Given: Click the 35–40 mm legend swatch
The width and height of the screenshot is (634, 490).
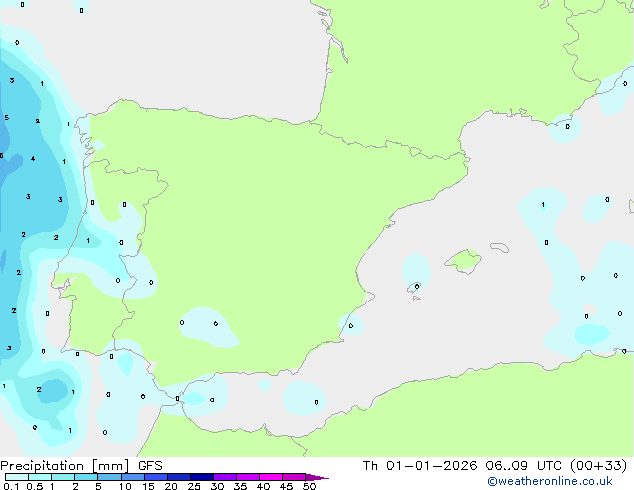Looking at the screenshot, I should click(x=248, y=477).
